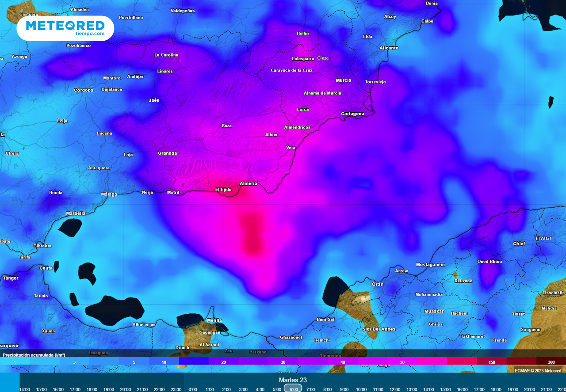Select the 6:00 highlighted time marker

point(293,389)
